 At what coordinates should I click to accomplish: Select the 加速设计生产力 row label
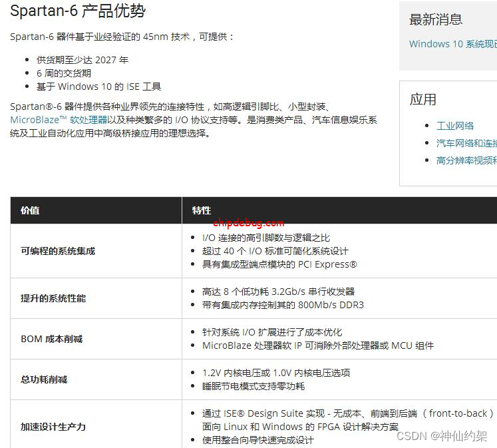(53, 427)
